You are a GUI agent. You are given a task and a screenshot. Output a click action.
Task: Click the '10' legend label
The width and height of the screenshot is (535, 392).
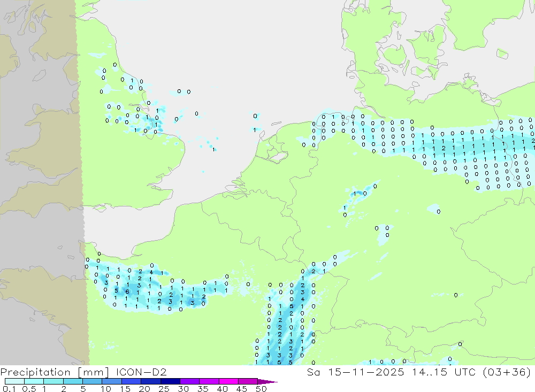(x=106, y=389)
